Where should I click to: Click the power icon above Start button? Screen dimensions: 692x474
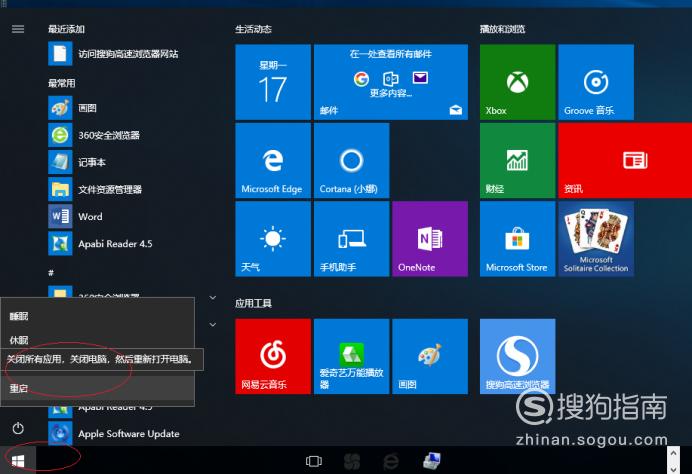[18, 428]
